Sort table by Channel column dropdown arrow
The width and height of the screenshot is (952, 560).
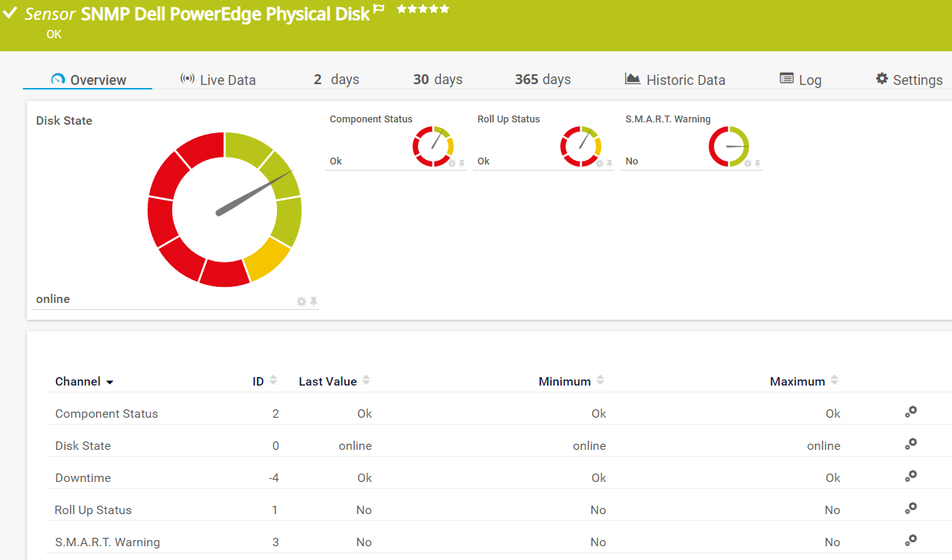click(x=110, y=382)
